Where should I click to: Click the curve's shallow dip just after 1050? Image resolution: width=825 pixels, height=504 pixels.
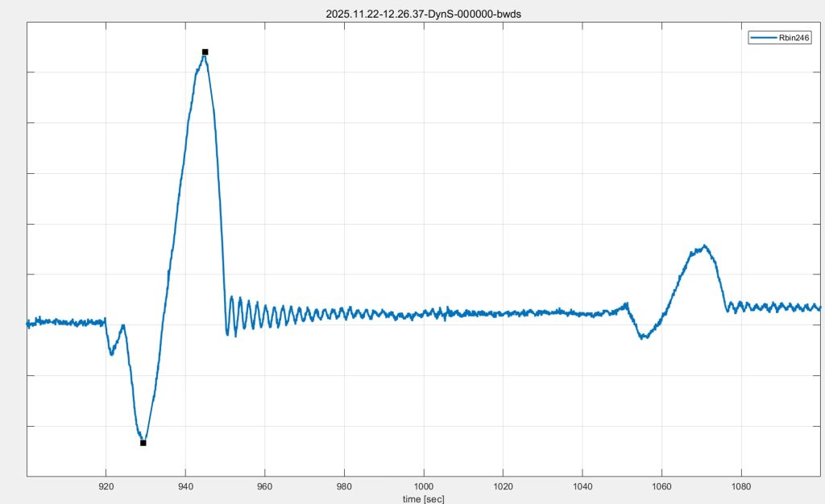(642, 337)
